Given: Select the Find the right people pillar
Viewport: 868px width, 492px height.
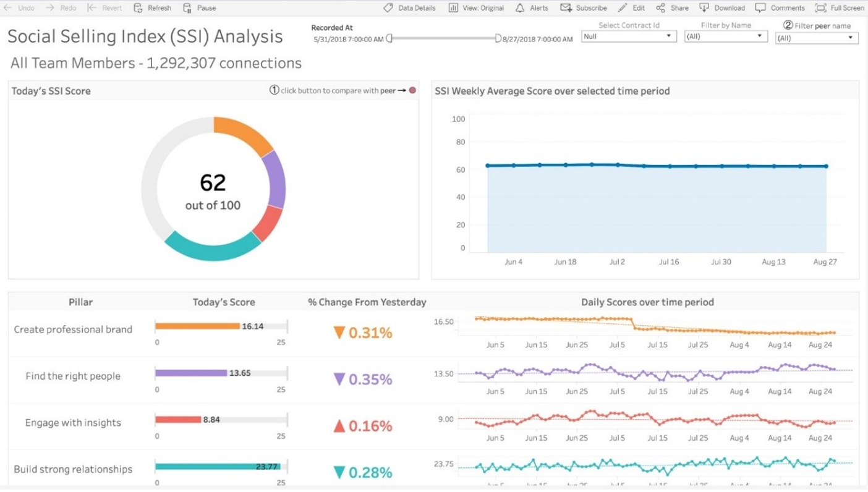Looking at the screenshot, I should pyautogui.click(x=73, y=376).
